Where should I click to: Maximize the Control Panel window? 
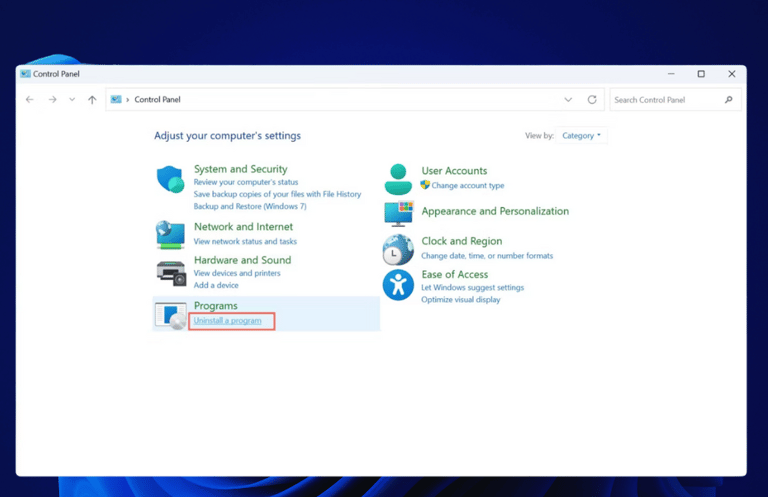point(701,73)
